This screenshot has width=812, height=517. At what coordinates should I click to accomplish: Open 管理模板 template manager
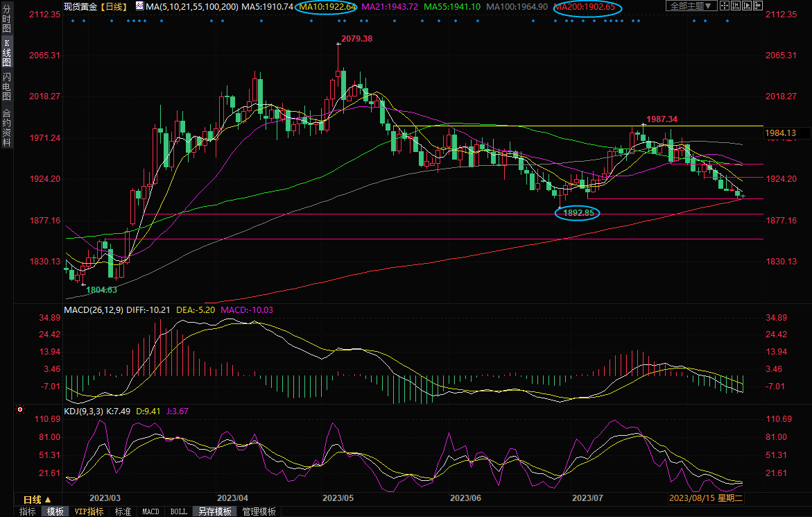[259, 511]
